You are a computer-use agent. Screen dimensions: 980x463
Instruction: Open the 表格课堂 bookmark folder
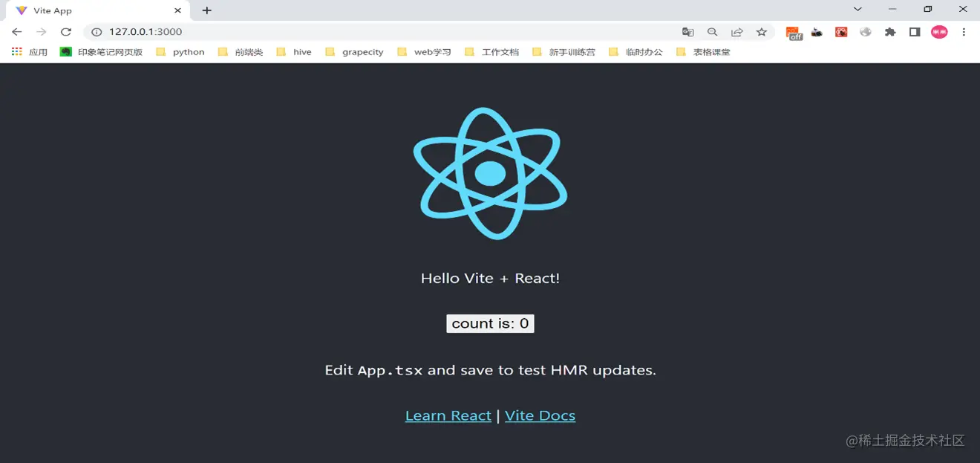(x=703, y=52)
